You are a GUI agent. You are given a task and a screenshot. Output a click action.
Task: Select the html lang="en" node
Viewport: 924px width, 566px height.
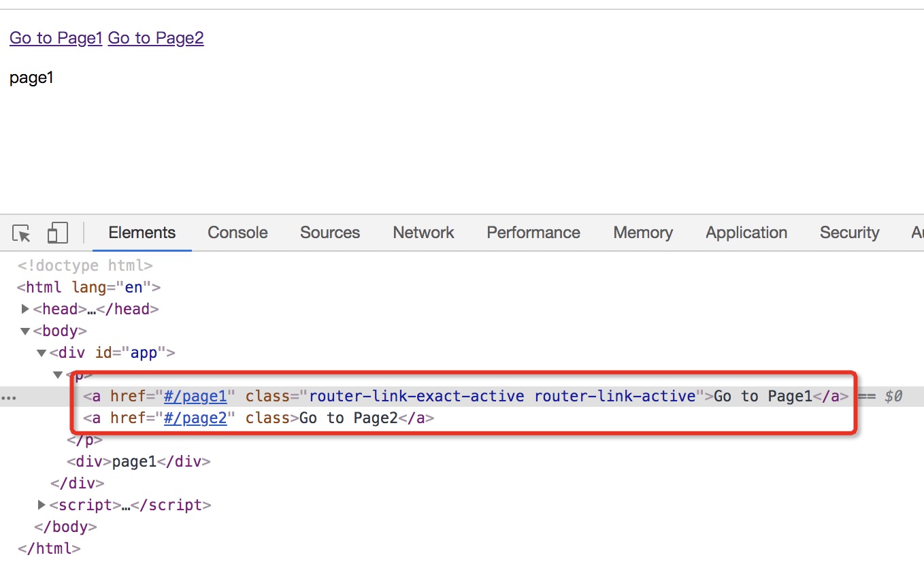click(89, 287)
